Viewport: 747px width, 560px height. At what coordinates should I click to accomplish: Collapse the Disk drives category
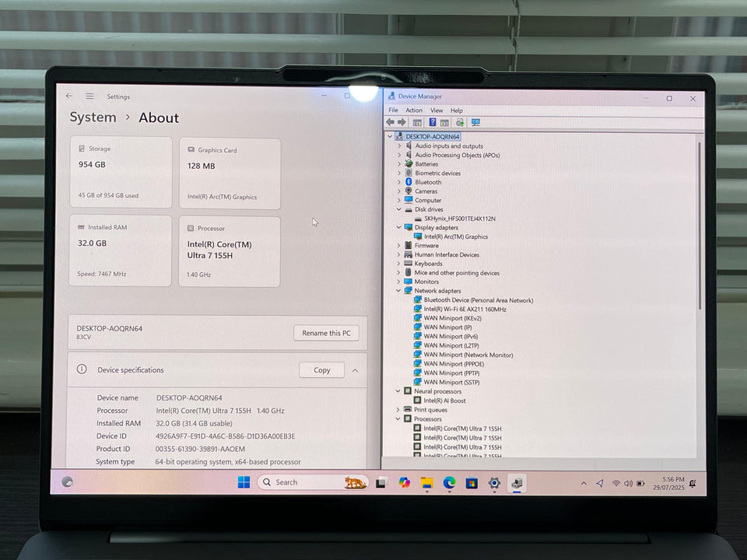pyautogui.click(x=398, y=209)
